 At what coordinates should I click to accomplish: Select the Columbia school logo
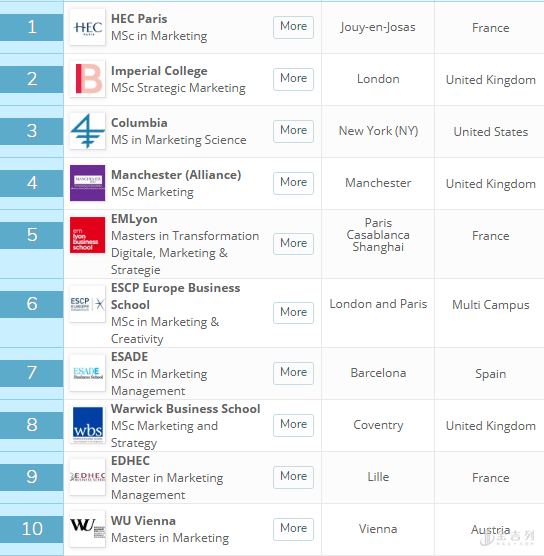[x=88, y=131]
